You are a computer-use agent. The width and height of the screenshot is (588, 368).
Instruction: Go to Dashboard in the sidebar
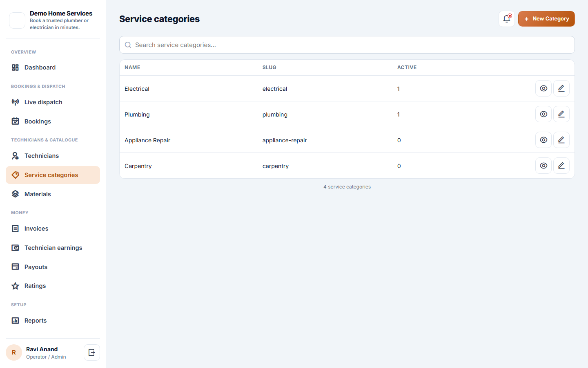pyautogui.click(x=53, y=67)
